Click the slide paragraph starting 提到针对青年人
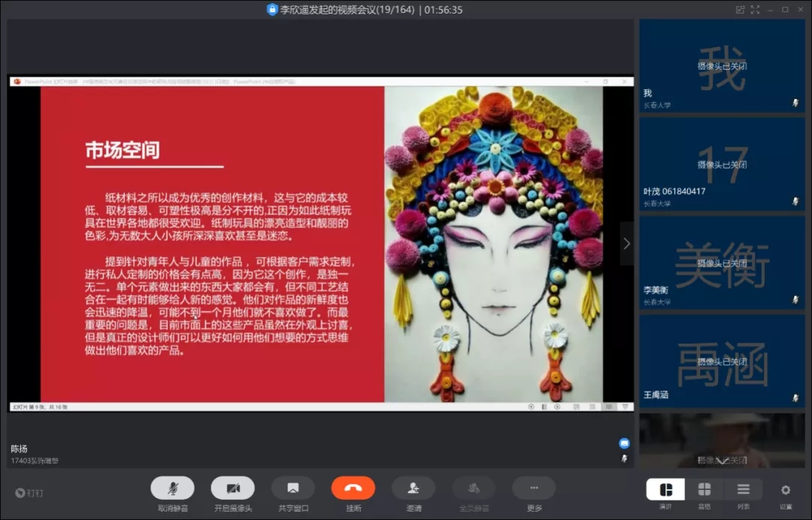The image size is (812, 520). [x=220, y=306]
